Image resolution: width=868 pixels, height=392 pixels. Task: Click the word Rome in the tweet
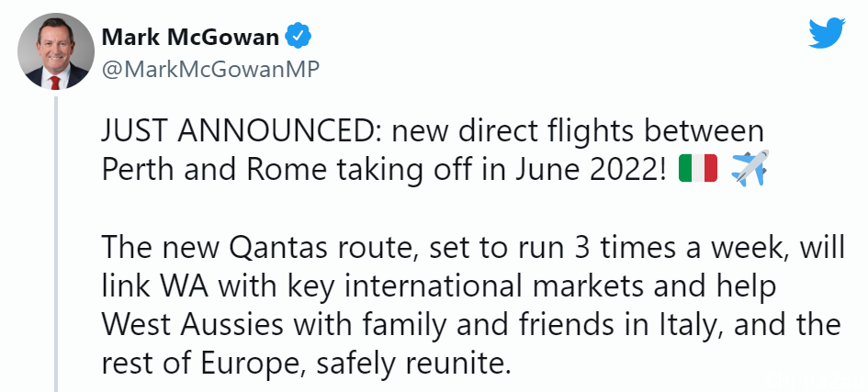pyautogui.click(x=287, y=171)
